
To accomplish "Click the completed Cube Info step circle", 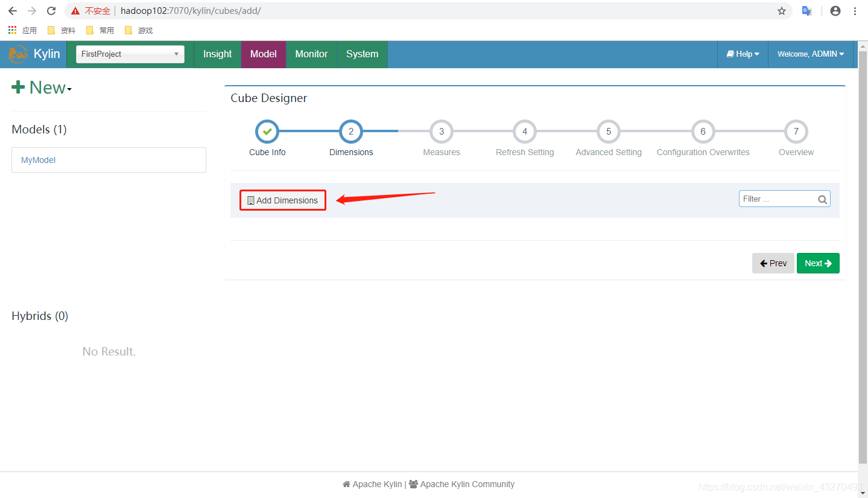I will pos(267,131).
